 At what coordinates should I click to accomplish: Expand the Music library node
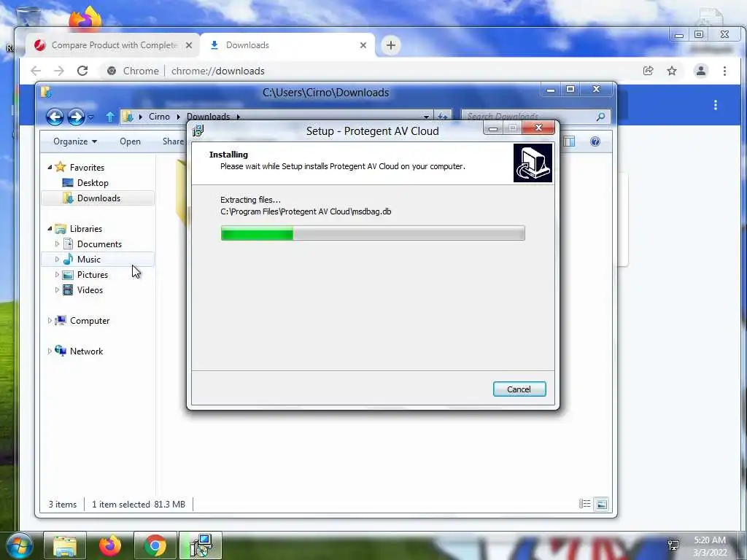point(57,259)
